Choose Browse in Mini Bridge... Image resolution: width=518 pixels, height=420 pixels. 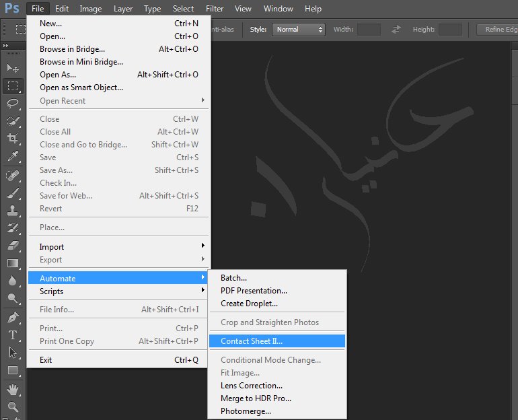[x=118, y=62]
